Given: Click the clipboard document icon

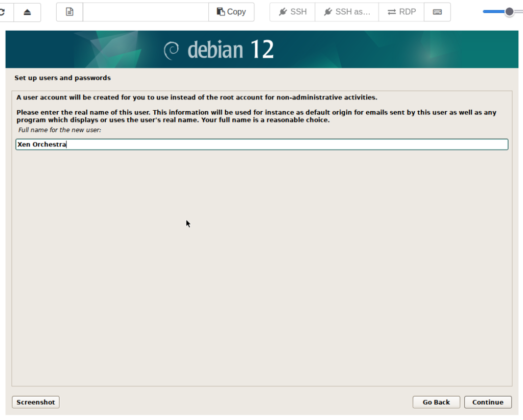Looking at the screenshot, I should 69,12.
